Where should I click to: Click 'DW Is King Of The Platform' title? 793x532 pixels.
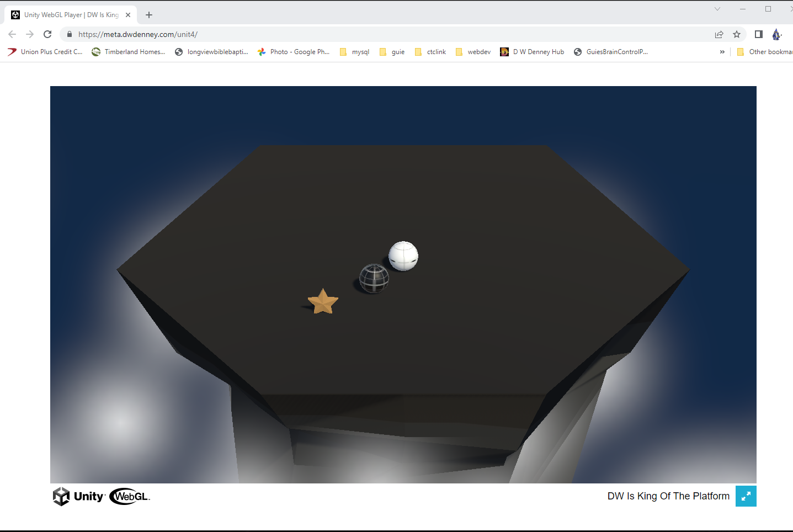(x=668, y=496)
